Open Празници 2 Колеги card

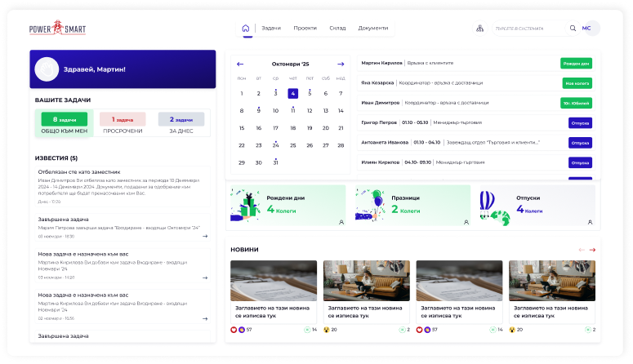(412, 205)
